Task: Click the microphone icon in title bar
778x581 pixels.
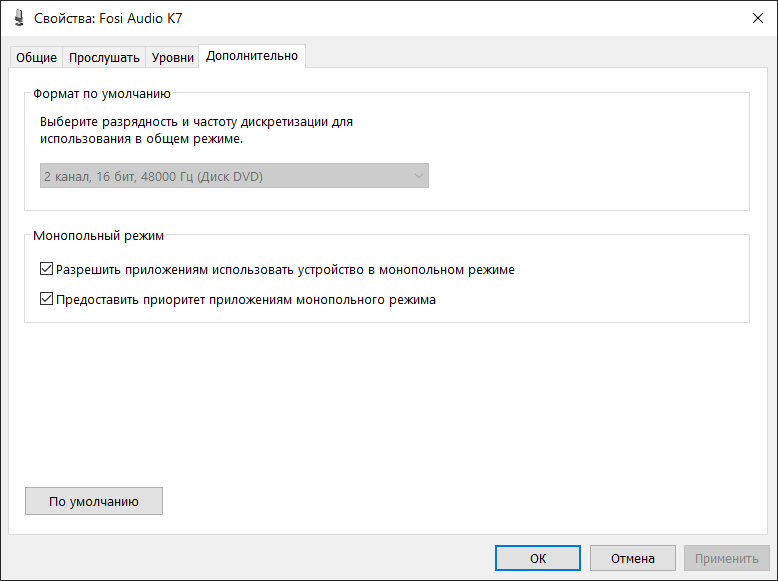Action: coord(19,18)
